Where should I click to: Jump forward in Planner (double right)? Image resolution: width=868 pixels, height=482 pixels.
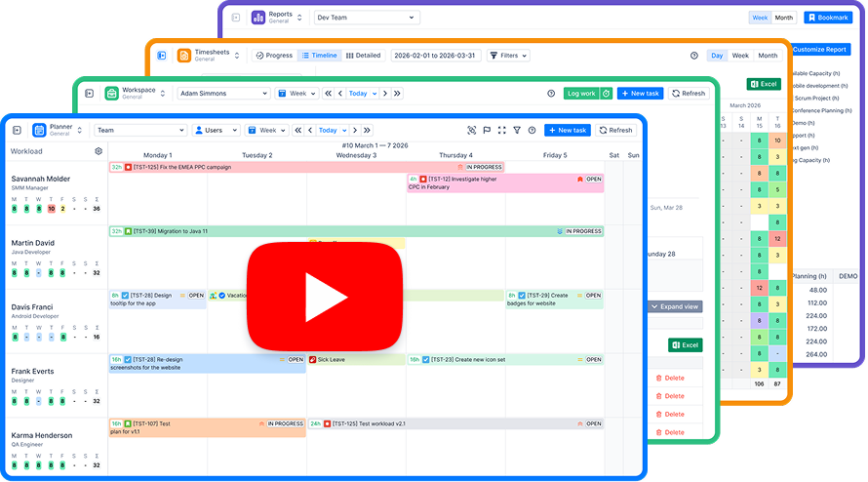[x=368, y=130]
